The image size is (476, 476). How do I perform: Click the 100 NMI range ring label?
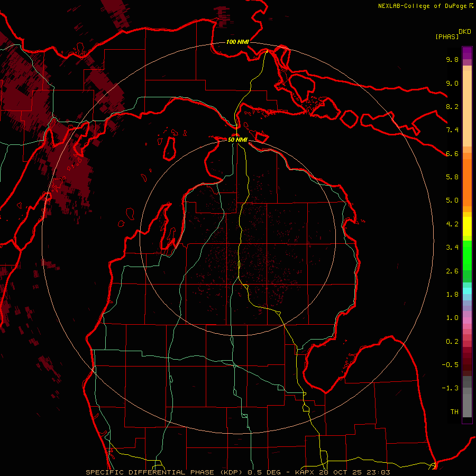237,42
